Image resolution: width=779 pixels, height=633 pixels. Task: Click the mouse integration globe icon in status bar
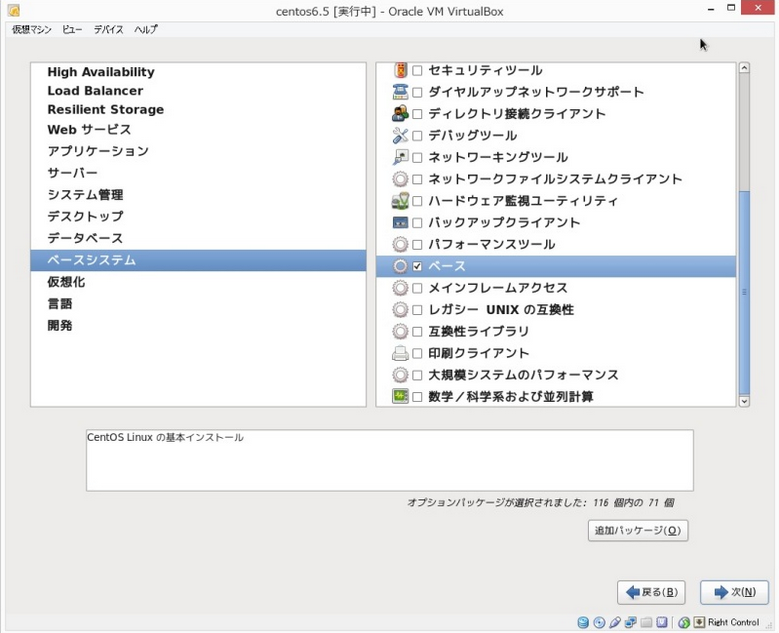pos(684,622)
